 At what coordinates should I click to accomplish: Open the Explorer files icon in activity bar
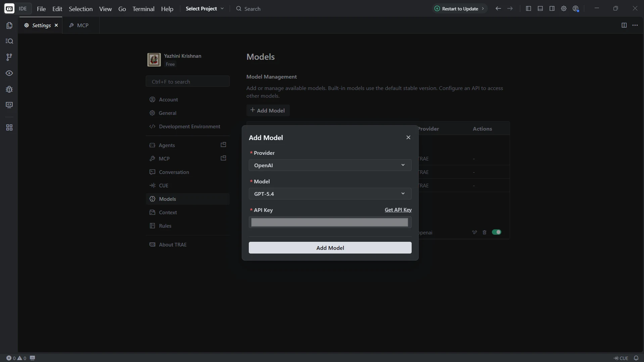click(x=9, y=26)
